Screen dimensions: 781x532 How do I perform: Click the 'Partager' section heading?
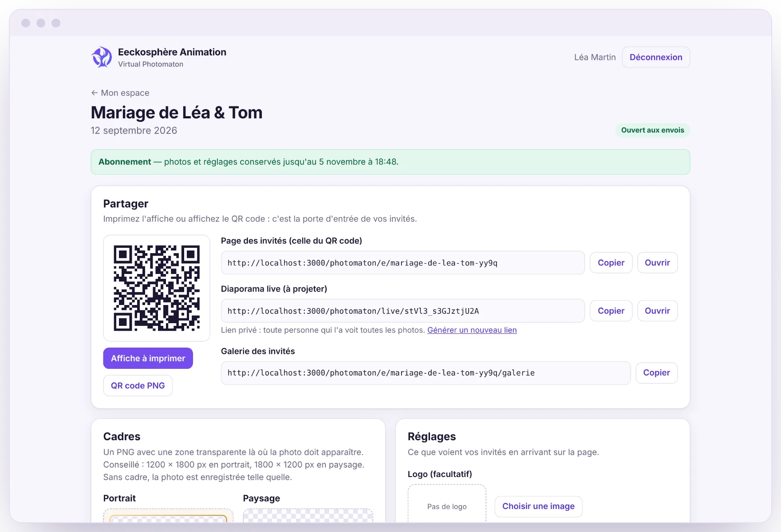click(126, 203)
